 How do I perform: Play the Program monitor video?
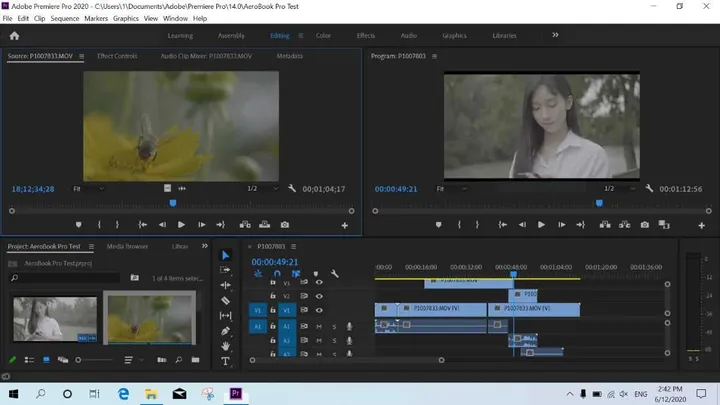(x=541, y=225)
